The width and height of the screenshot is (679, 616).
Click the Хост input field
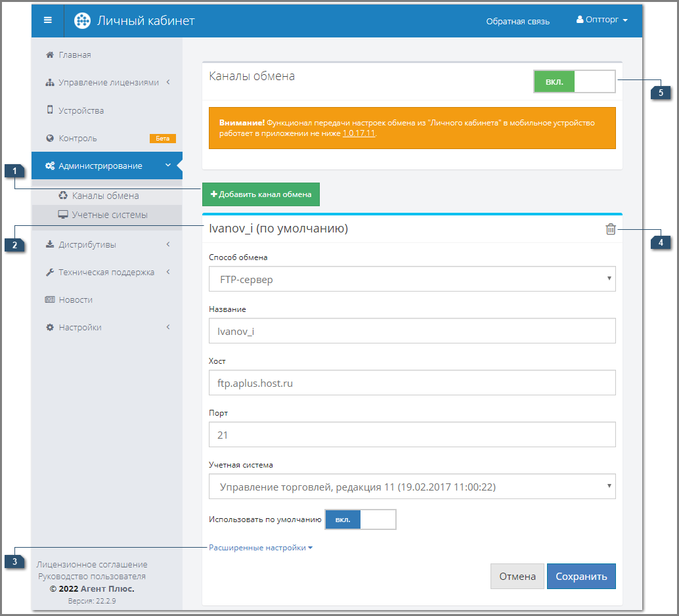tap(412, 382)
